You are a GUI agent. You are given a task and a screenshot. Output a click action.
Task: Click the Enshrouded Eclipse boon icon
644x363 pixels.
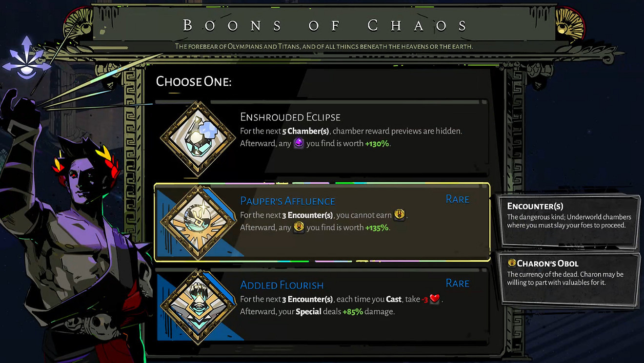pyautogui.click(x=198, y=138)
